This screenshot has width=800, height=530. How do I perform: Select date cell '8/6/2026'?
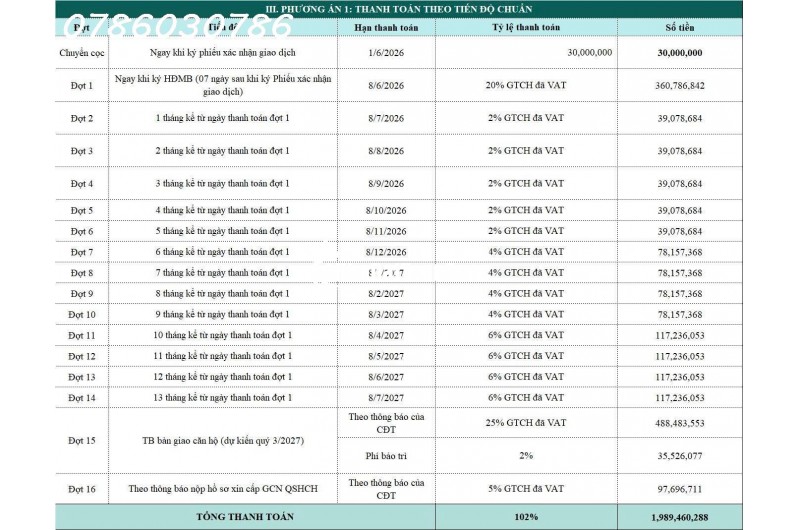(386, 85)
